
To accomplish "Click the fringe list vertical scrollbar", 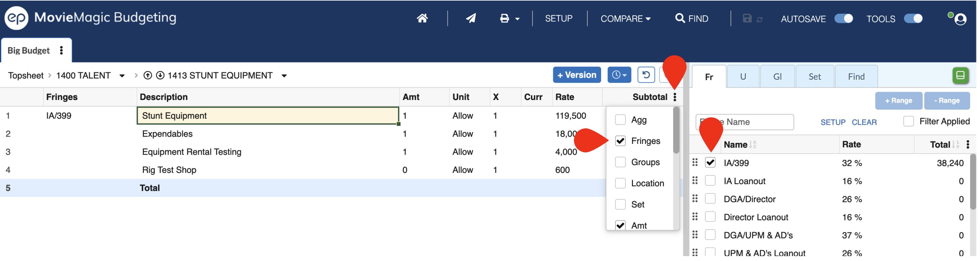I will click(973, 182).
